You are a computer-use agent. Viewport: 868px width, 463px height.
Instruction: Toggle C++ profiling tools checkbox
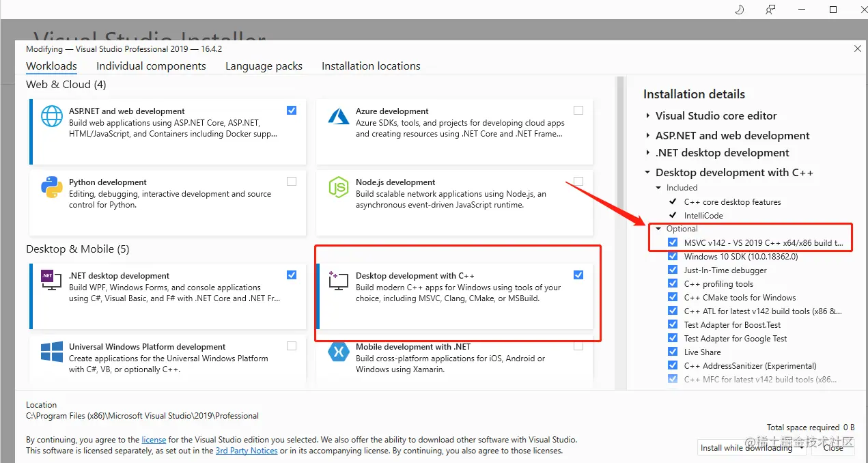tap(673, 283)
